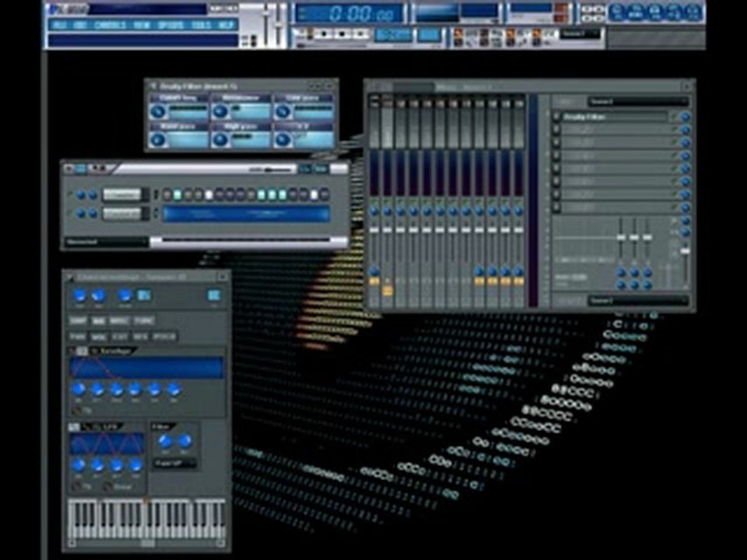Click the last blue button in step sequencer header
Viewport: 747px width, 560px height.
[x=321, y=169]
